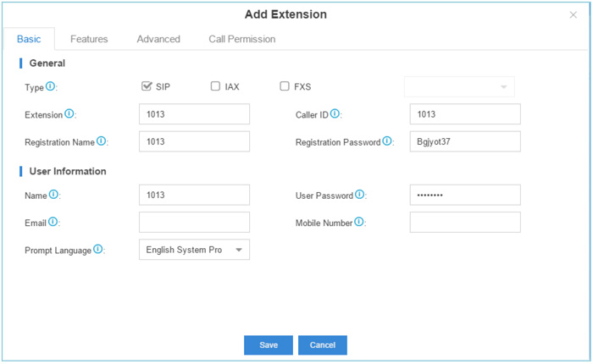Close the Add Extension dialog
Screen dimensions: 593x364
tap(574, 15)
